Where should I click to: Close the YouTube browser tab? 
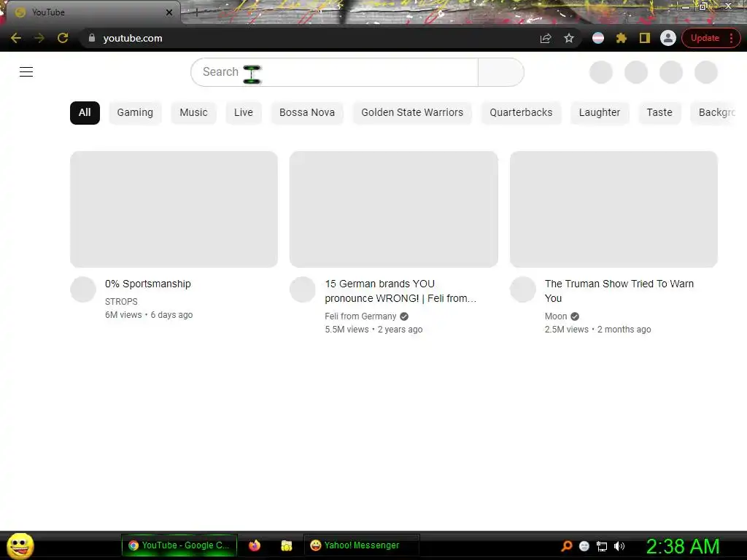pyautogui.click(x=169, y=12)
